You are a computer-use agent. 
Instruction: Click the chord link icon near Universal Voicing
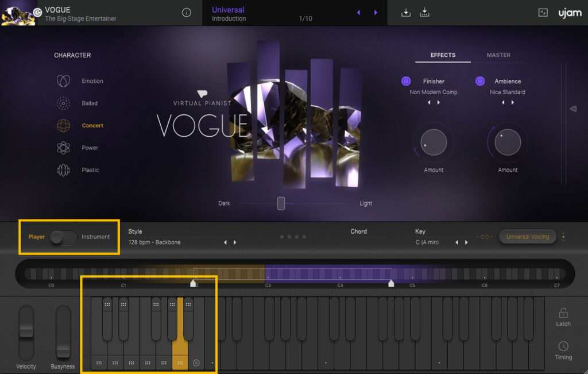485,236
